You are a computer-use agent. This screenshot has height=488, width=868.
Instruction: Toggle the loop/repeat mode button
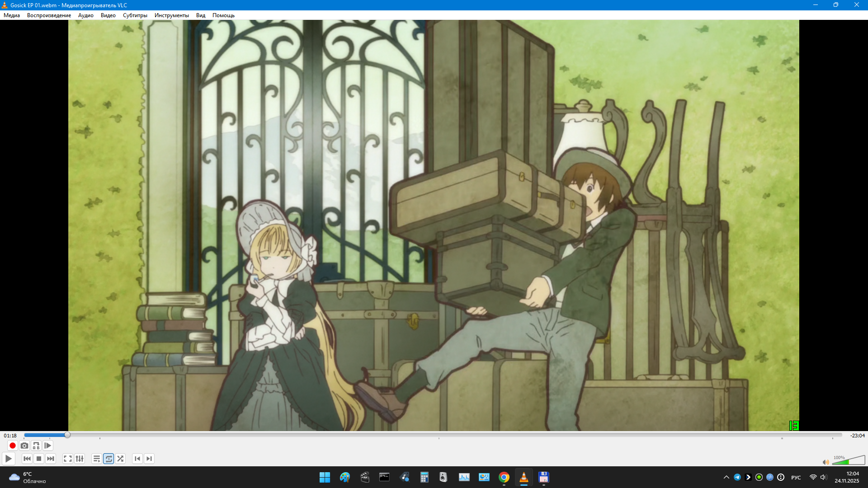pyautogui.click(x=108, y=459)
